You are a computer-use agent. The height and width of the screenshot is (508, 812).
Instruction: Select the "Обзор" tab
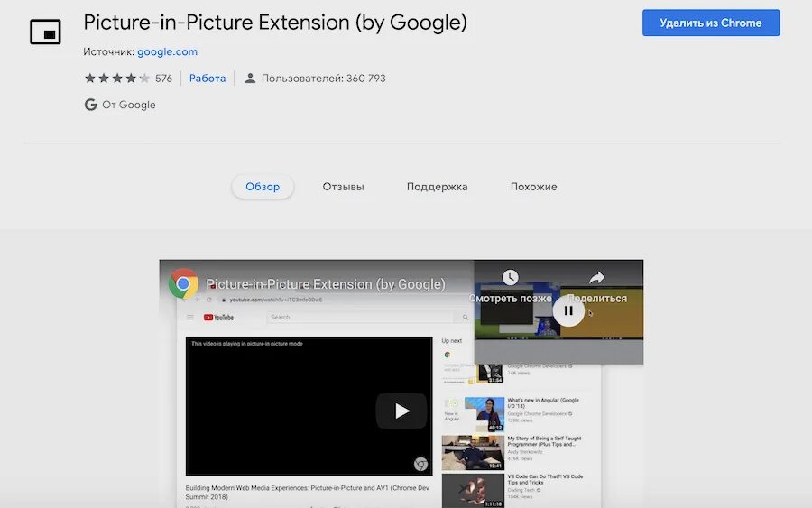coord(263,187)
